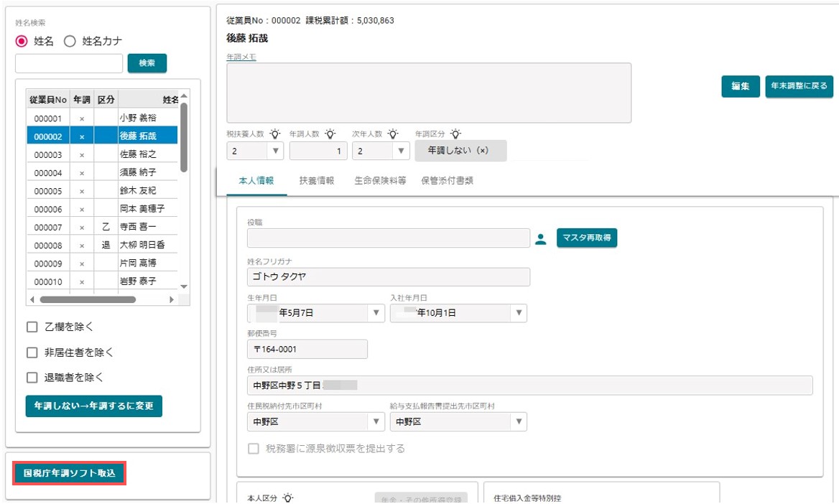Image resolution: width=839 pixels, height=504 pixels.
Task: Click the employee list scroll-left arrow
Action: click(32, 299)
